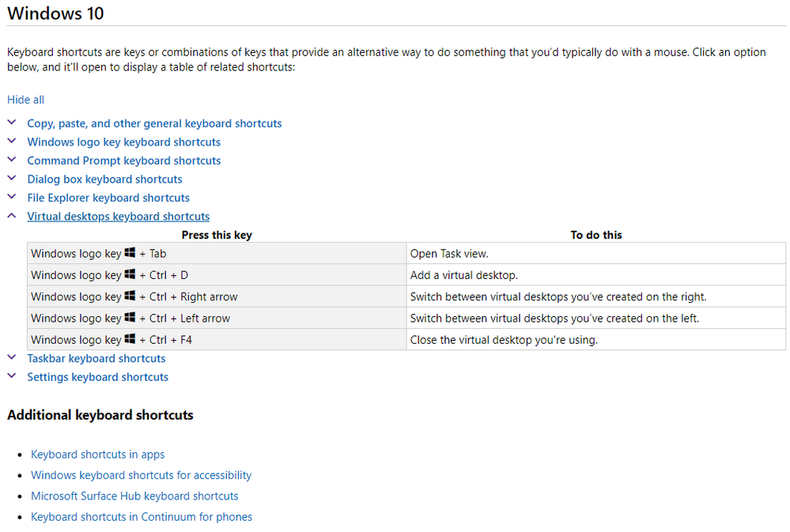
Task: Click Windows logo icon in Ctrl + D row
Action: pyautogui.click(x=130, y=274)
